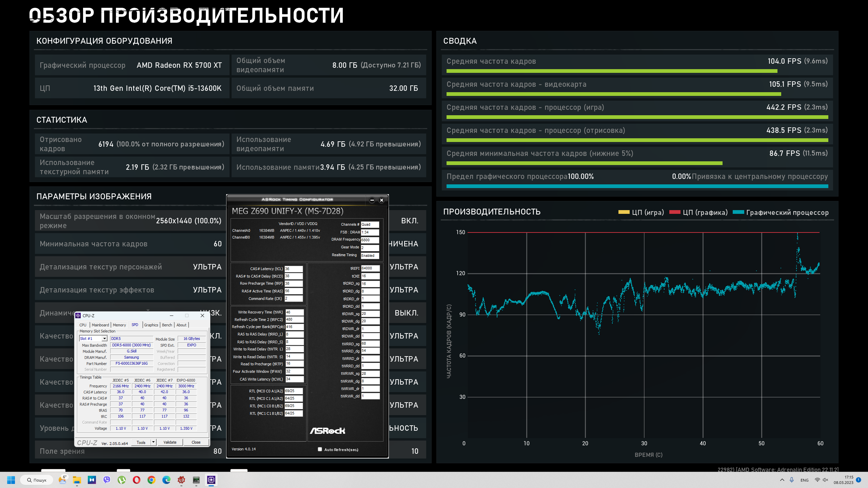
Task: Open the Windows taskbar search box
Action: pyautogui.click(x=37, y=480)
